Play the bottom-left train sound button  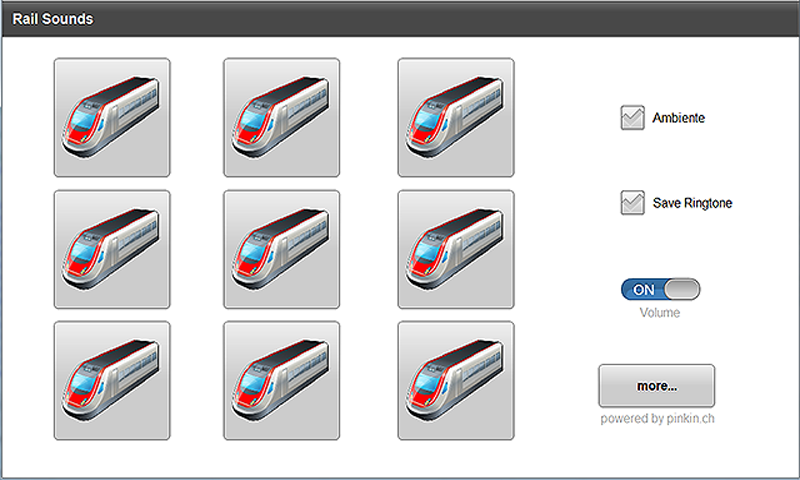click(x=112, y=381)
